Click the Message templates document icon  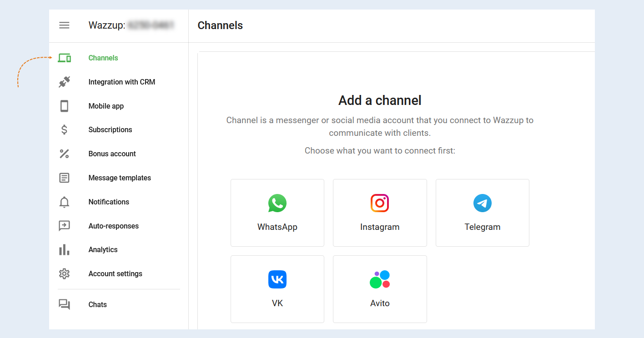64,178
